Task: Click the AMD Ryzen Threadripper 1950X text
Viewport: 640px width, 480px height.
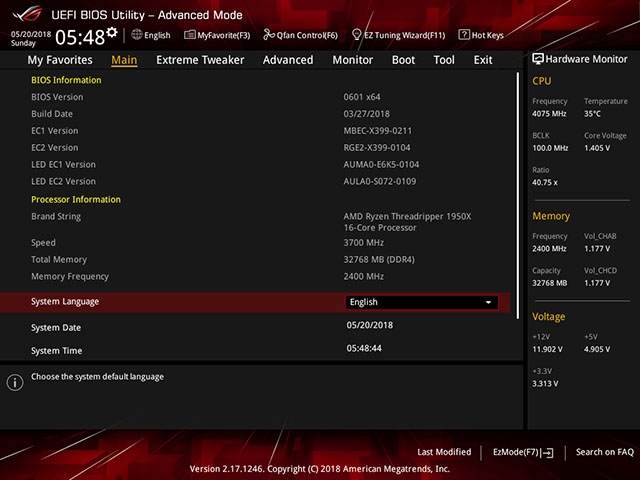Action: pyautogui.click(x=407, y=216)
